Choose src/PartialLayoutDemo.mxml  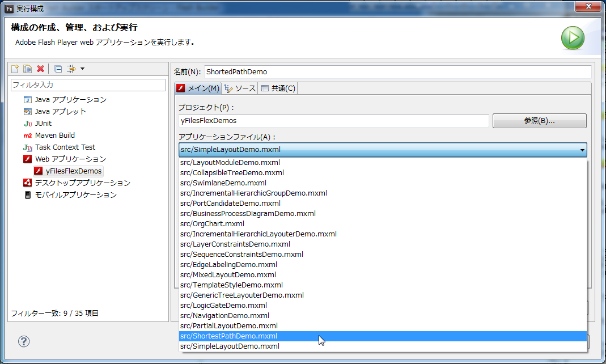383,327
